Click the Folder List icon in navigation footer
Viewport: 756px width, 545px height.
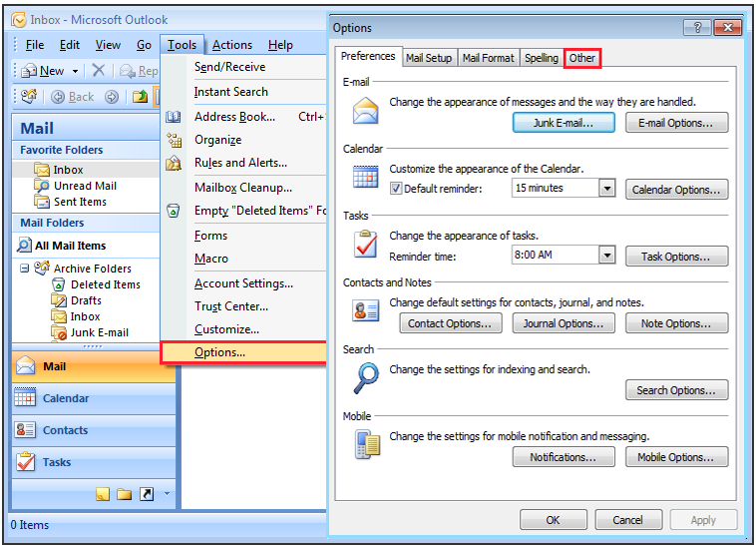(x=125, y=494)
